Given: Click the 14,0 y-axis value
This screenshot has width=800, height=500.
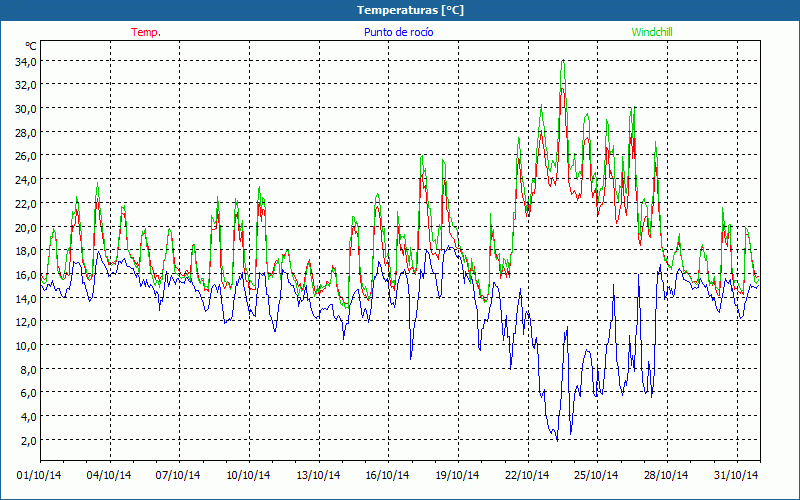Looking at the screenshot, I should pos(27,298).
